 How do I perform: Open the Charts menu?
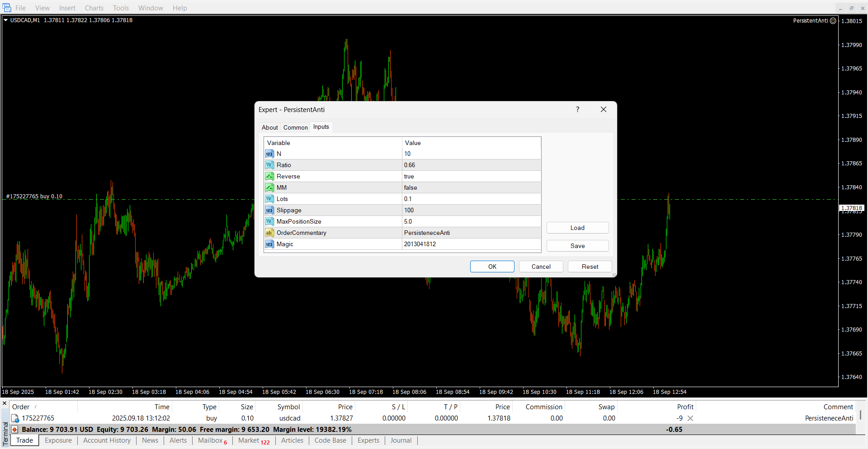point(94,8)
